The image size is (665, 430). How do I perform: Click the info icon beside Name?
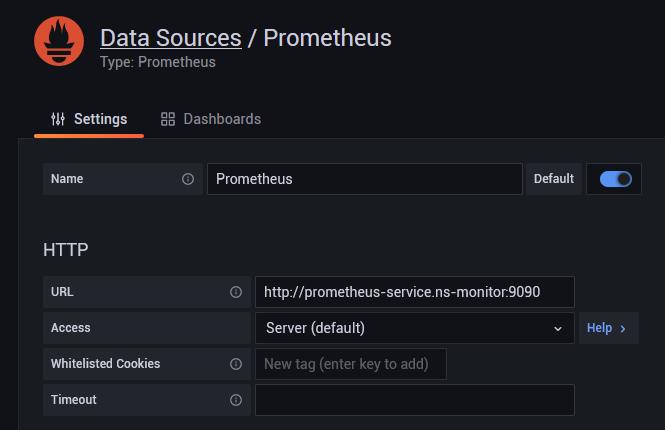188,179
